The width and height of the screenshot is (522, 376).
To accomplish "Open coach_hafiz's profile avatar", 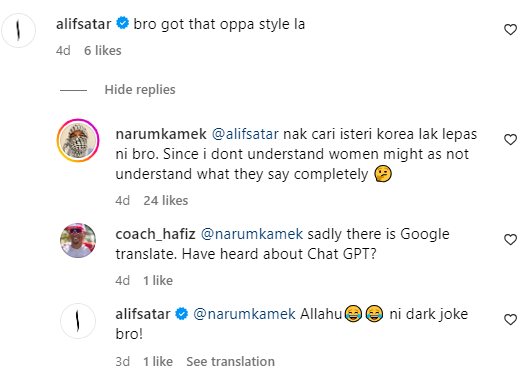I will tap(78, 240).
